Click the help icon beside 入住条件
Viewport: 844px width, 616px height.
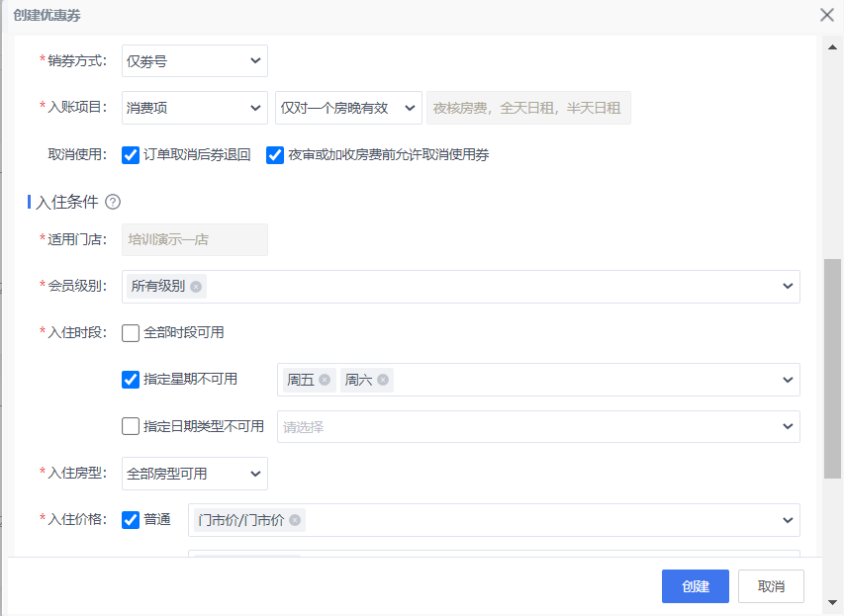113,202
